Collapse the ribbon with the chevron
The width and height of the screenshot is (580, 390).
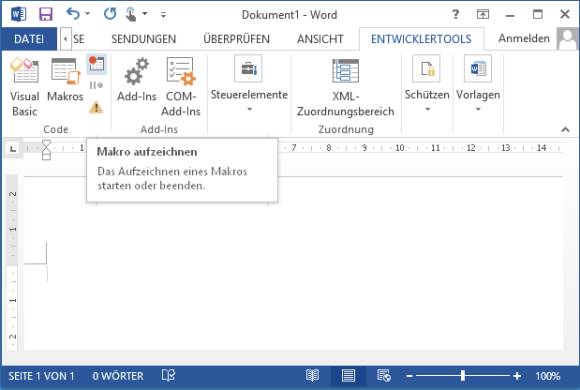tap(565, 129)
